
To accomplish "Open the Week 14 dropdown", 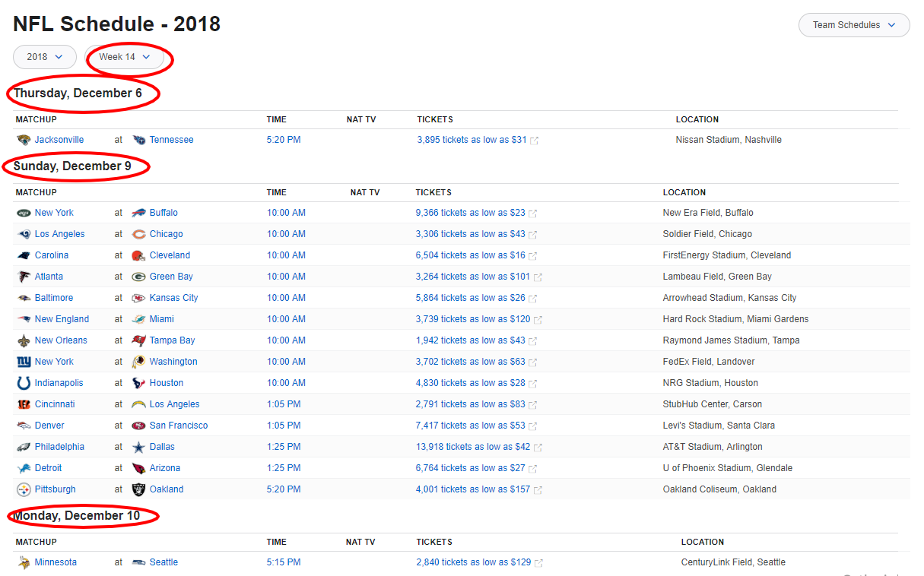I will point(125,57).
